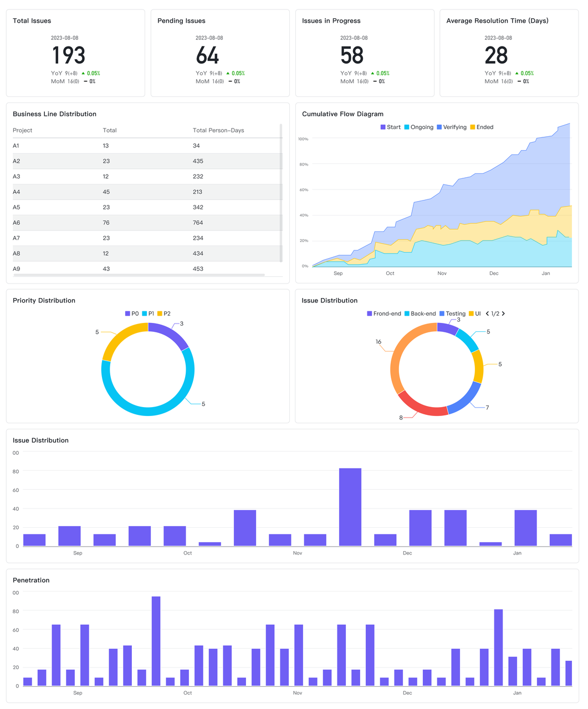This screenshot has width=588, height=709.
Task: Click the legend page indicator 1/2
Action: point(495,314)
